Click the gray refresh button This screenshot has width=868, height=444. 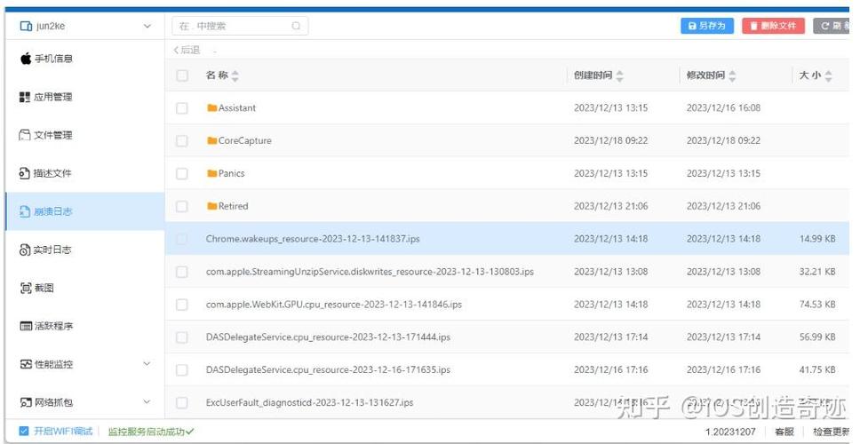(x=832, y=26)
